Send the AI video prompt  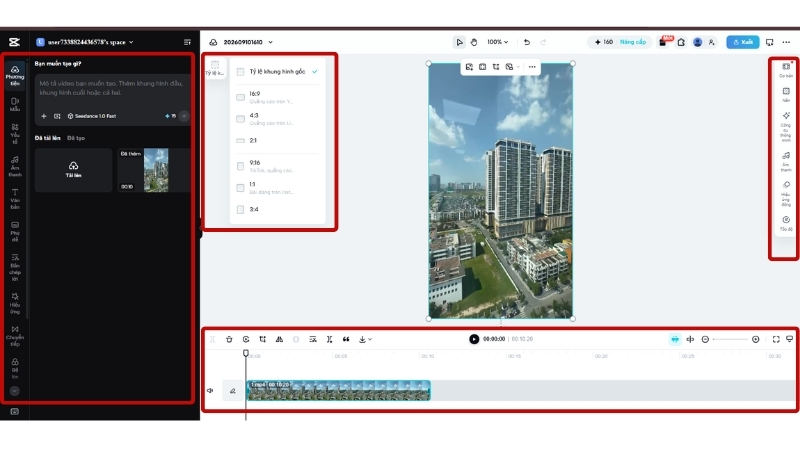coord(184,116)
